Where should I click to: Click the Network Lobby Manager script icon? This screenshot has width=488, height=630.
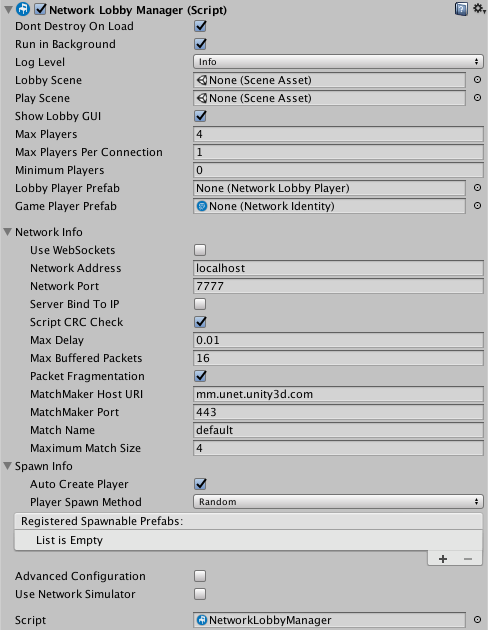[x=23, y=9]
